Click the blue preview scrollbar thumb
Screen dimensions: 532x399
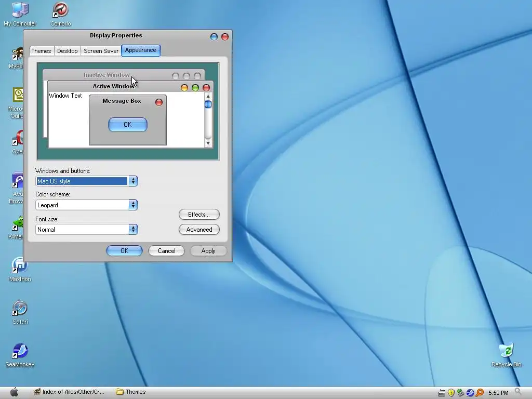tap(208, 104)
